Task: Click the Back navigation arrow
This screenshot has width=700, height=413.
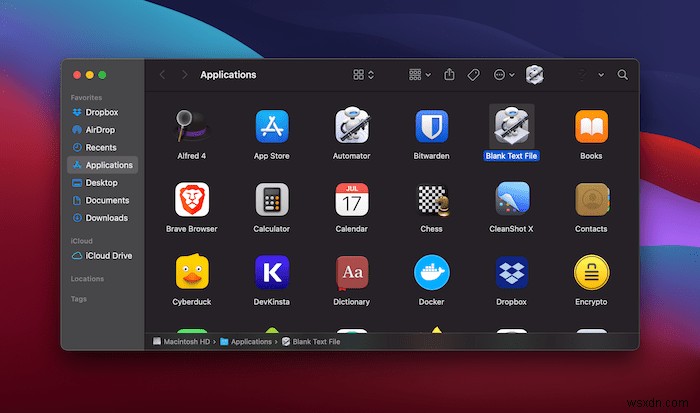Action: tap(162, 75)
